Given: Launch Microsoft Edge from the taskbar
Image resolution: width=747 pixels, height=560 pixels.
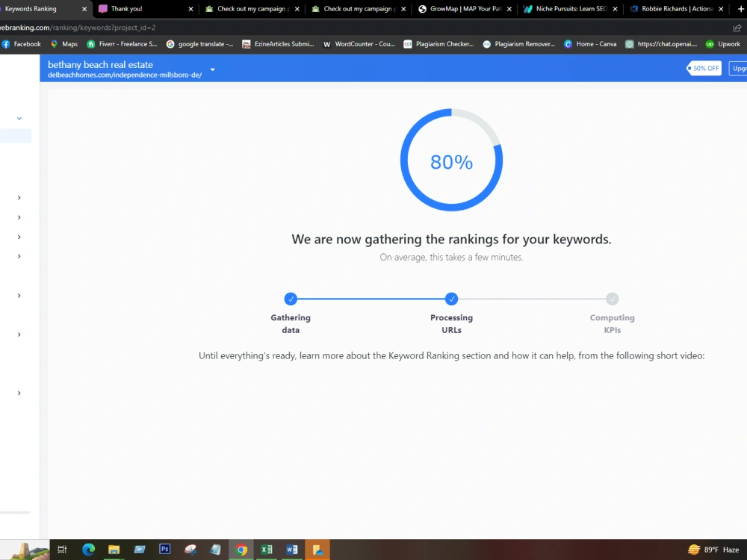Looking at the screenshot, I should (x=88, y=550).
